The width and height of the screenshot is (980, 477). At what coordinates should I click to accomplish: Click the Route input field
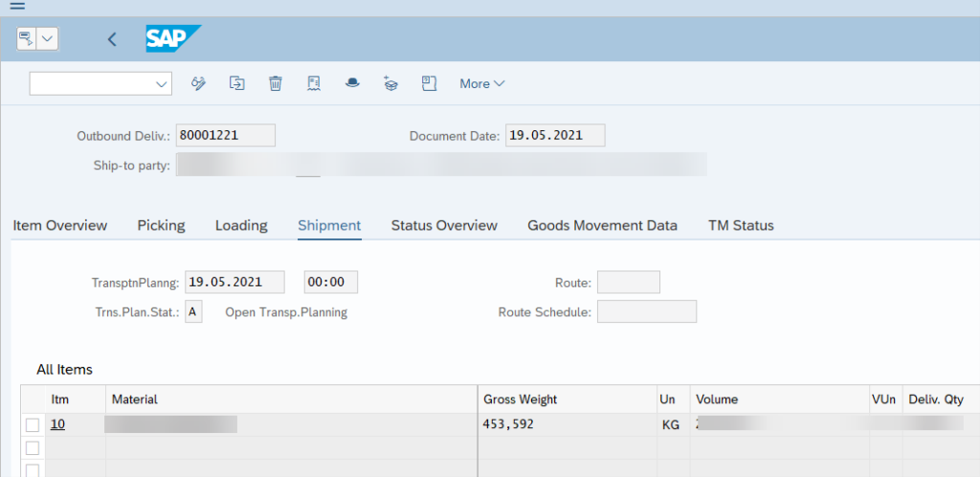click(628, 283)
